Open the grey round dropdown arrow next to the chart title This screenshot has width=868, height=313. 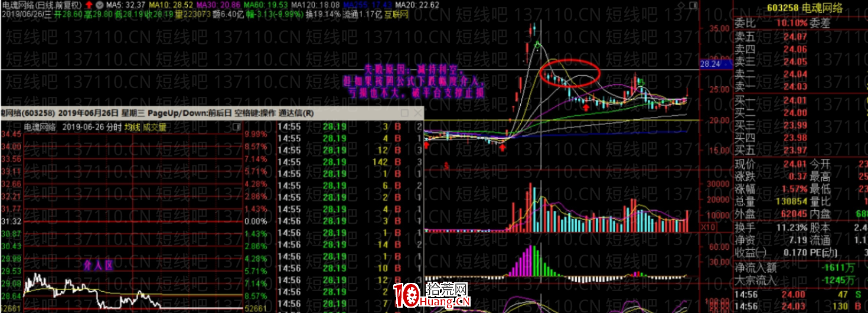pyautogui.click(x=100, y=5)
